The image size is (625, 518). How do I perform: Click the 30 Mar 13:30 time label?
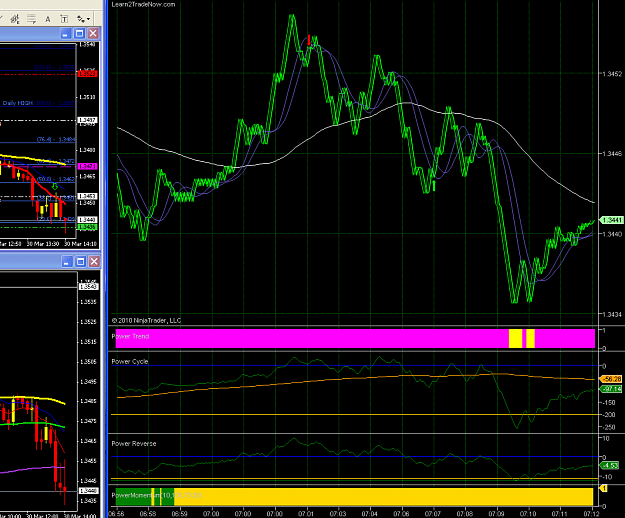(x=43, y=244)
